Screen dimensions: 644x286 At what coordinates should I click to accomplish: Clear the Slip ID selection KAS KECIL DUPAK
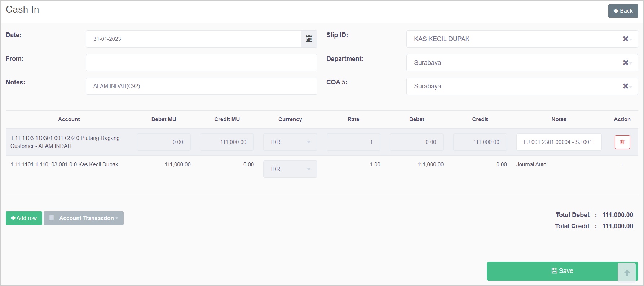coord(625,39)
